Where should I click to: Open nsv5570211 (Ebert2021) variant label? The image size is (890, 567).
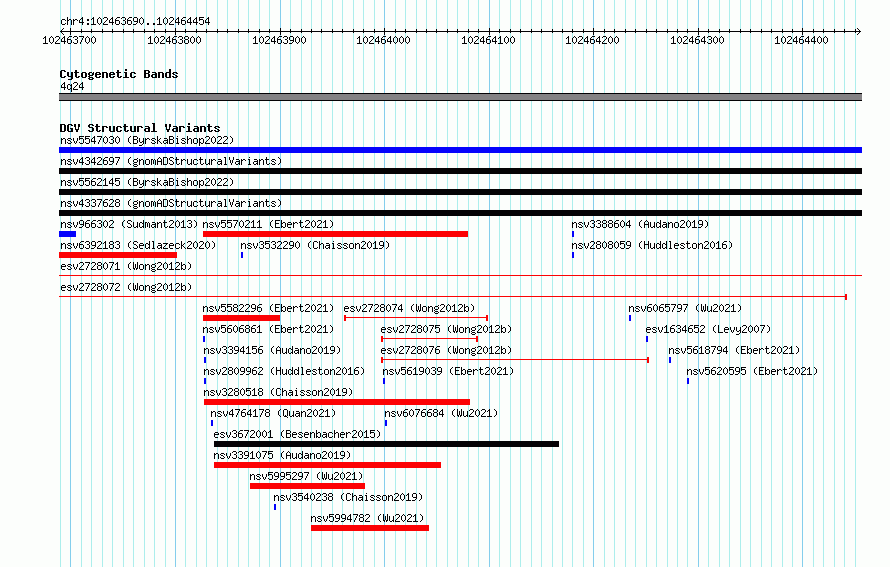[268, 224]
